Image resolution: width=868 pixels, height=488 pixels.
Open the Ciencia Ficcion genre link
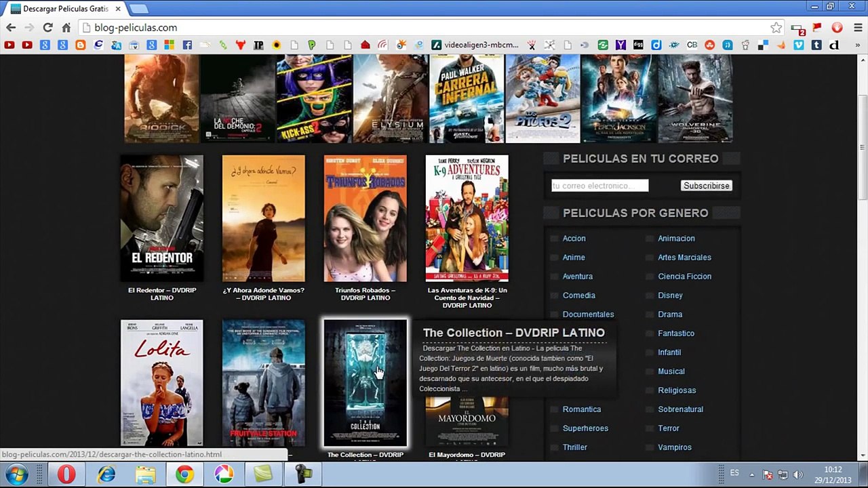[684, 277]
